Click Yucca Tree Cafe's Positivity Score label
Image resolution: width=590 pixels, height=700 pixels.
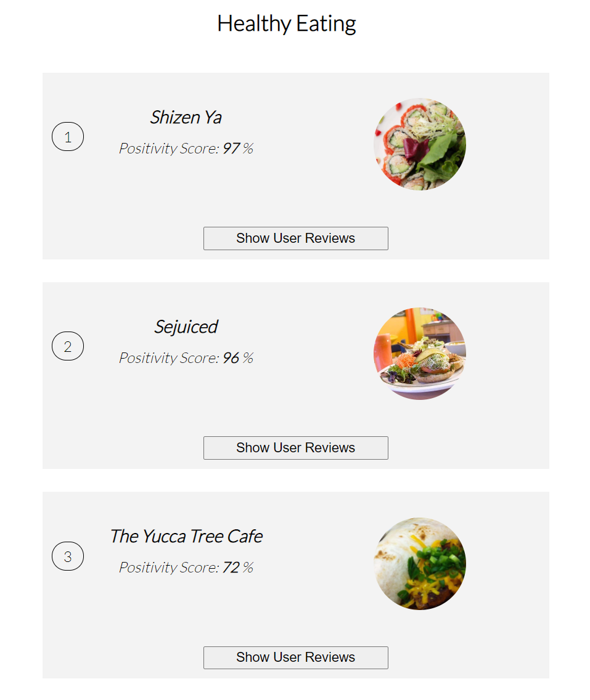(170, 568)
